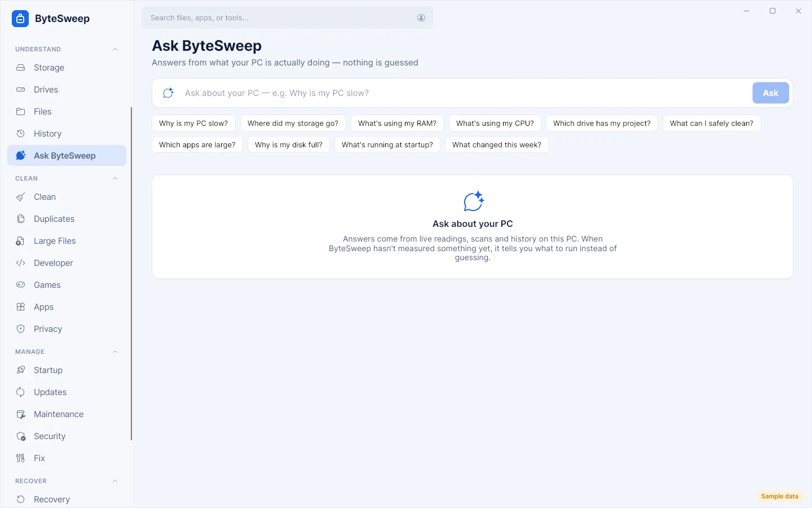Screen dimensions: 812x508
Task: Select 'Where did my storage go?' suggestion
Action: 293,124
